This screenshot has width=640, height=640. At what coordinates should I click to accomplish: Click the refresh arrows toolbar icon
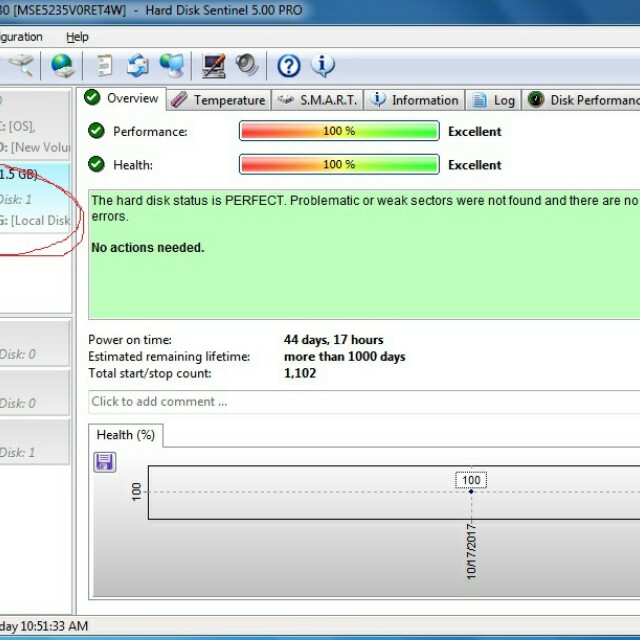pyautogui.click(x=137, y=66)
